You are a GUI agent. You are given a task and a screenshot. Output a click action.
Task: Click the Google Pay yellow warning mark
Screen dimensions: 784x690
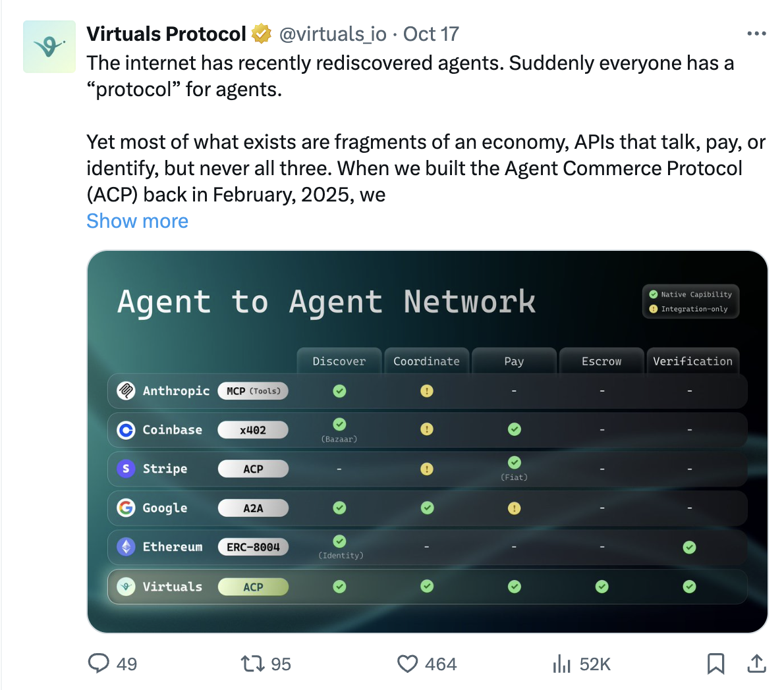pos(514,508)
